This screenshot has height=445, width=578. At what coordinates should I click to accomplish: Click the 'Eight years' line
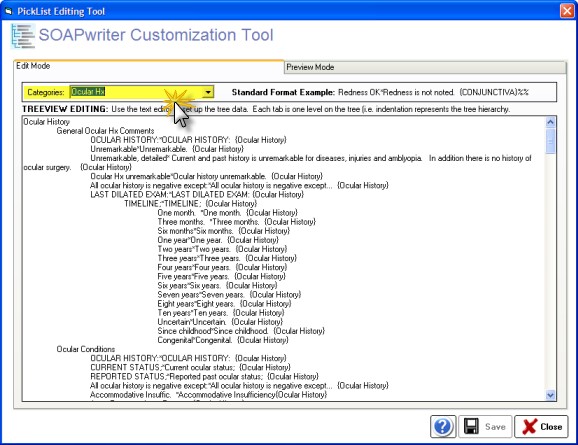[x=224, y=304]
